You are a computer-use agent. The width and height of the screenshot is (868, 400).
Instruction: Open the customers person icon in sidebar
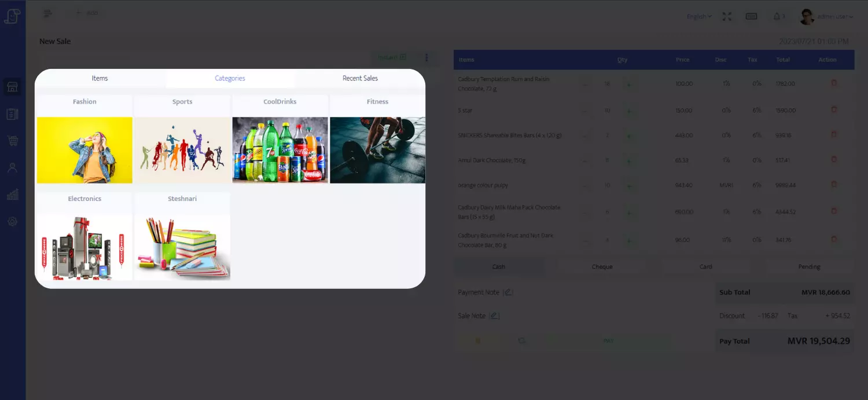tap(12, 168)
